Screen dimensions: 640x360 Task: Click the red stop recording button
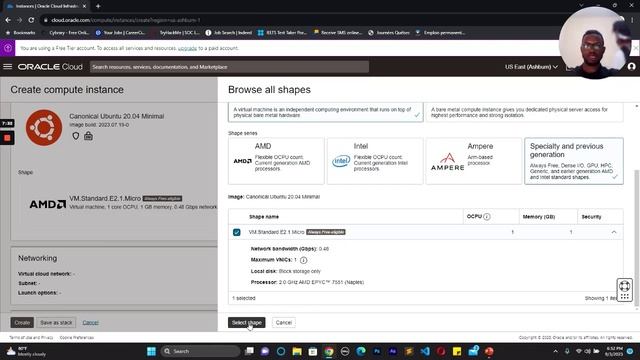point(7,138)
